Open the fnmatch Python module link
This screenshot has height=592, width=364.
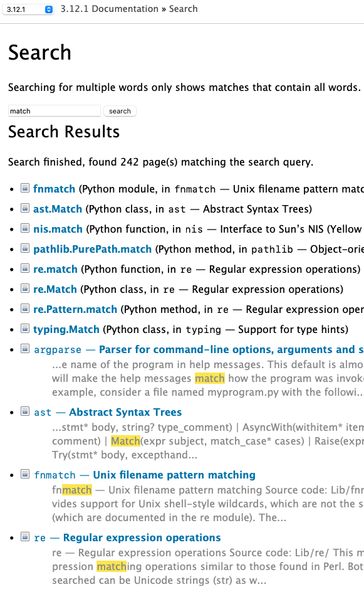tap(54, 188)
